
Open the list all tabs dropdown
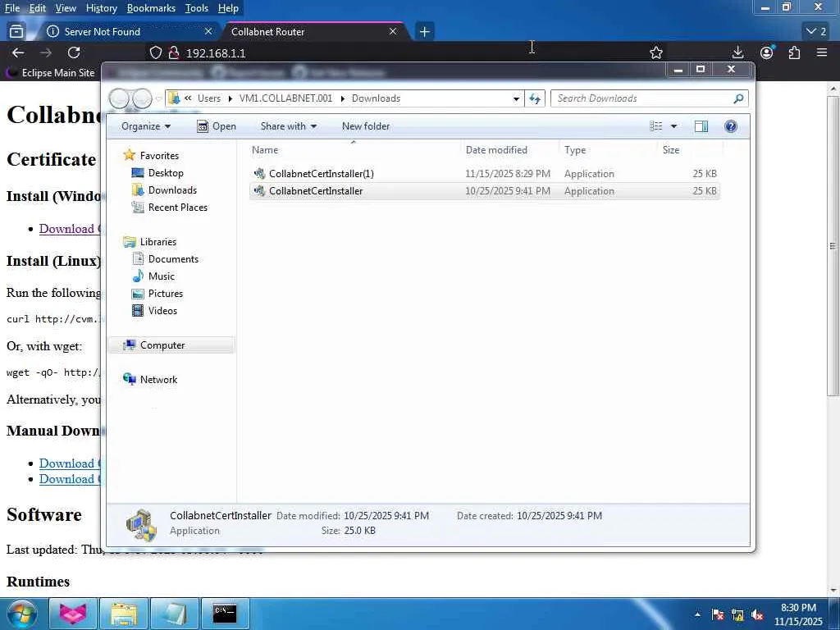(817, 32)
